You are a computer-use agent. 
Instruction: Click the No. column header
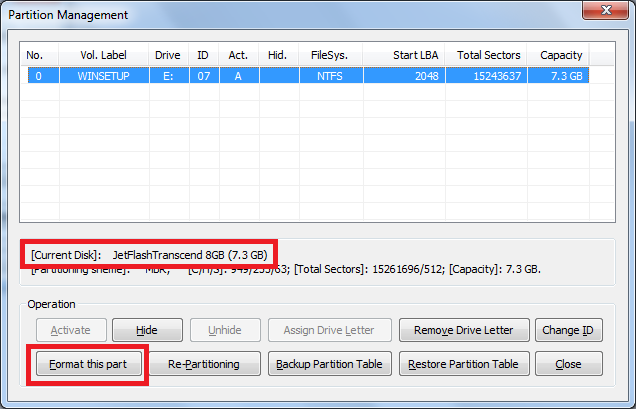pyautogui.click(x=35, y=55)
